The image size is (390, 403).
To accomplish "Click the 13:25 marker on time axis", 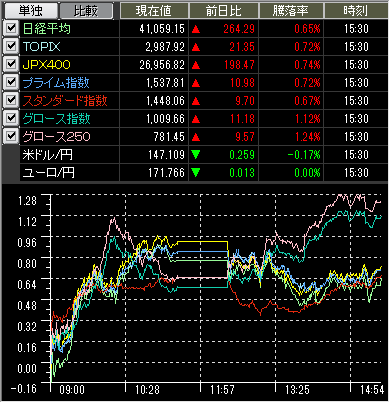I will pos(297,390).
